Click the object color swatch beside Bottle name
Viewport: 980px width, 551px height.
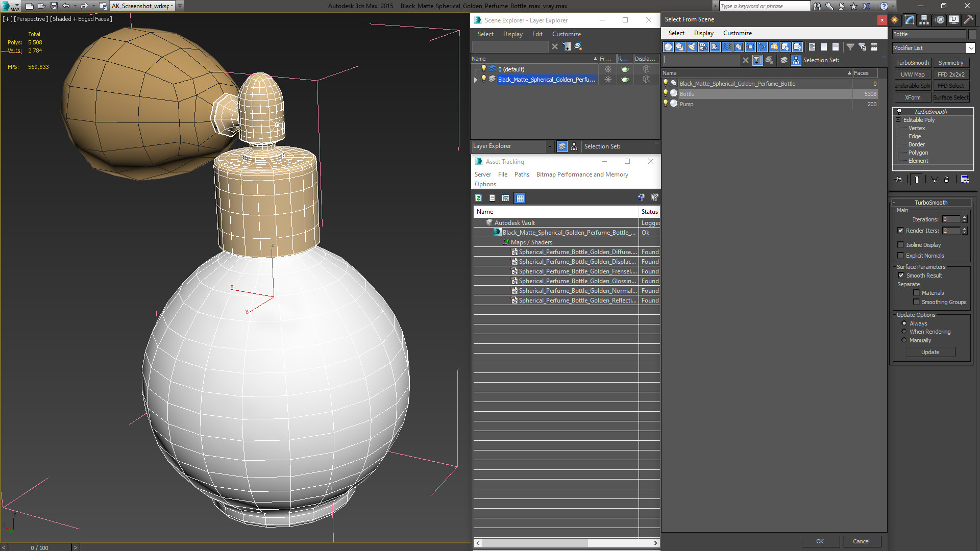[972, 34]
